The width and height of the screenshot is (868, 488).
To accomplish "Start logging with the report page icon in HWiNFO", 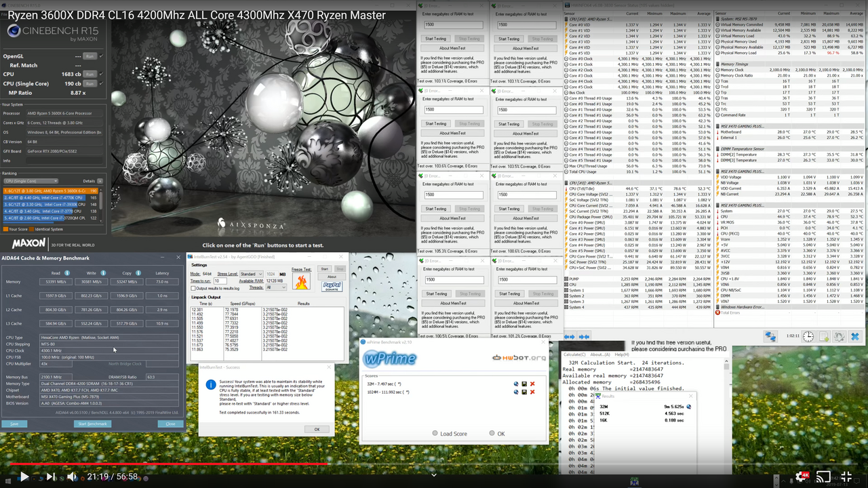I will [x=824, y=336].
